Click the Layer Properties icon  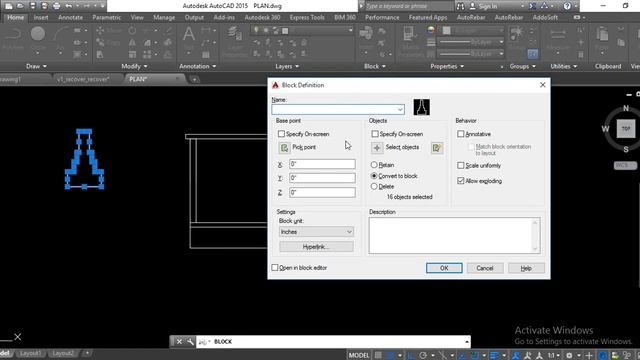point(235,34)
